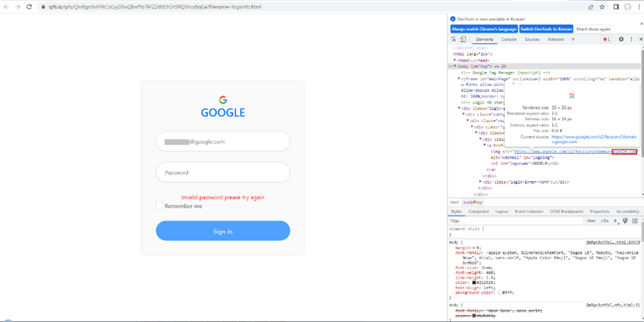Viewport: 644px width, 322px height.
Task: Open the Event Listeners pane tab
Action: point(529,211)
